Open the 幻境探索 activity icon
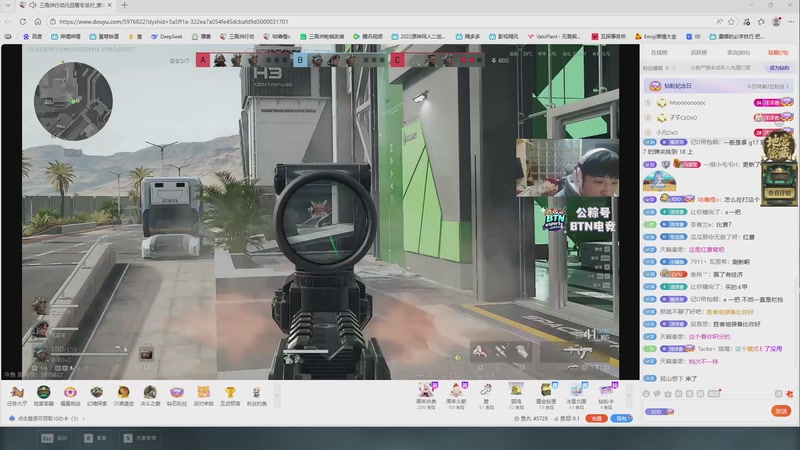Viewport: 800px width, 450px height. point(96,396)
